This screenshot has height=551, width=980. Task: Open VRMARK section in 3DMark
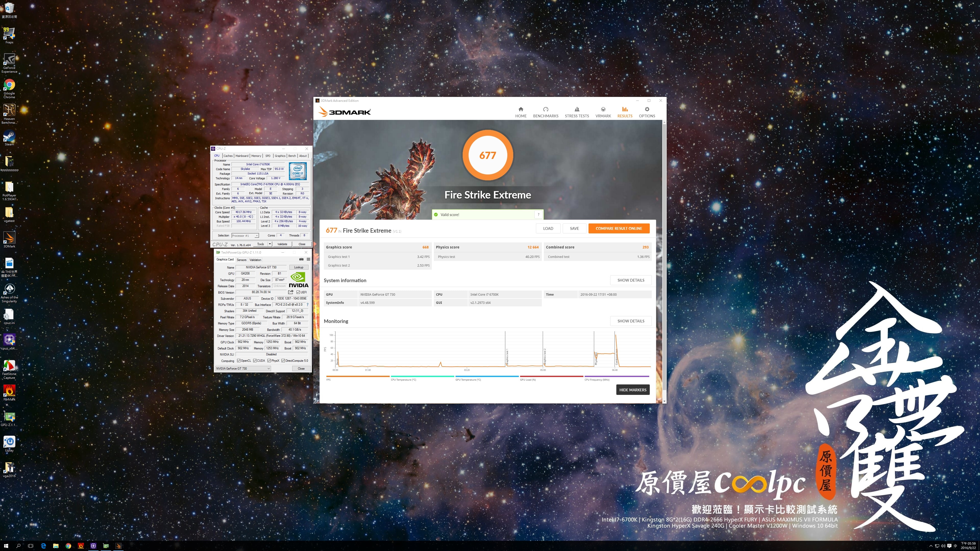[x=603, y=112]
